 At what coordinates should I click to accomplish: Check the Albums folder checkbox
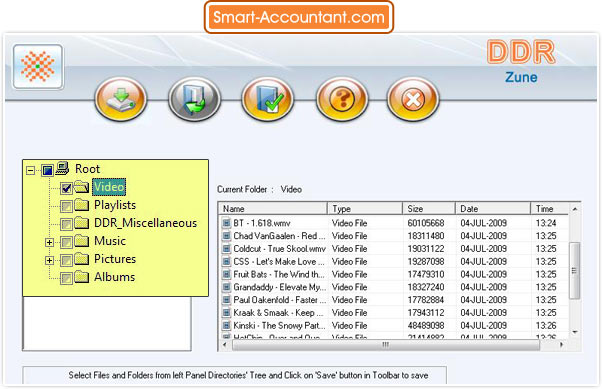[66, 278]
